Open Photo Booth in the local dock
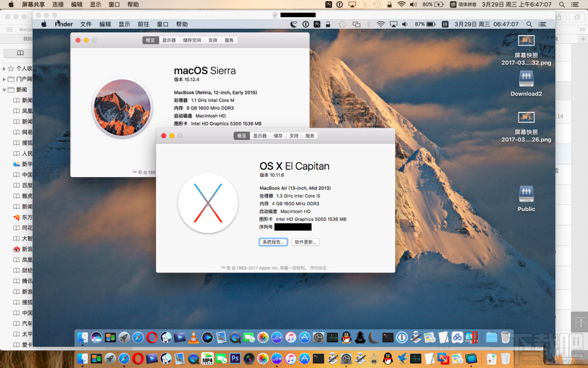The height and width of the screenshot is (368, 588). click(249, 358)
